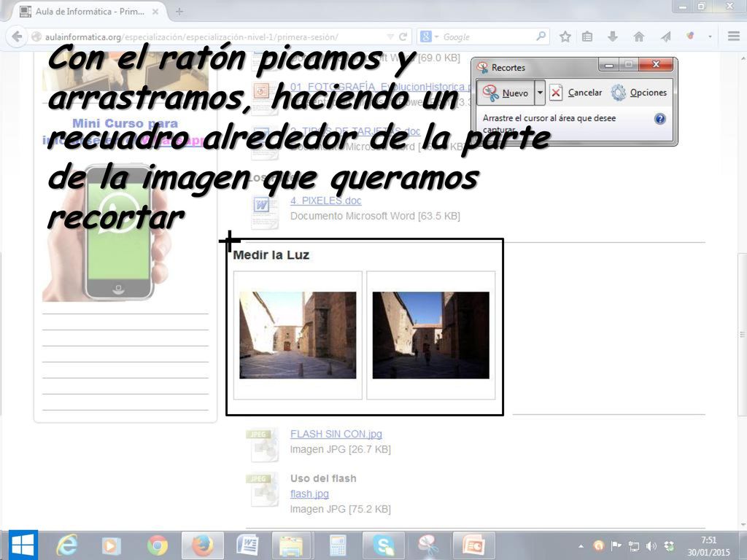Switch to Firefox in taskbar
The height and width of the screenshot is (560, 747).
202,545
